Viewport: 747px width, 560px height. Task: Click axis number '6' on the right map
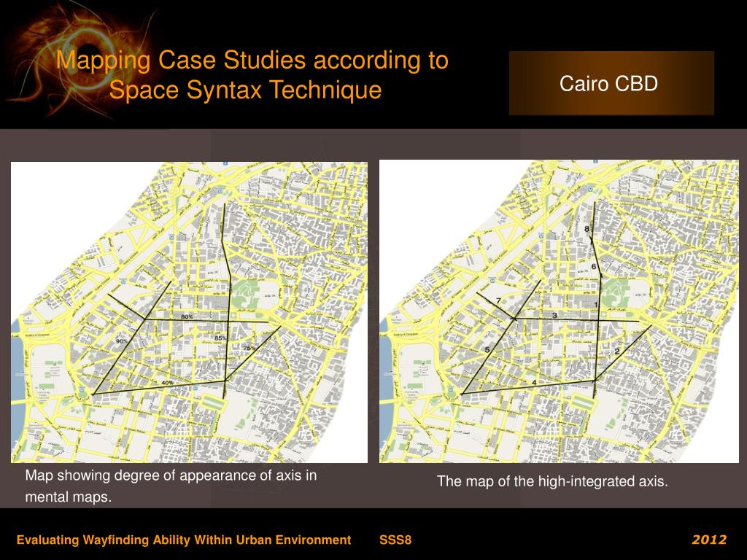(594, 266)
